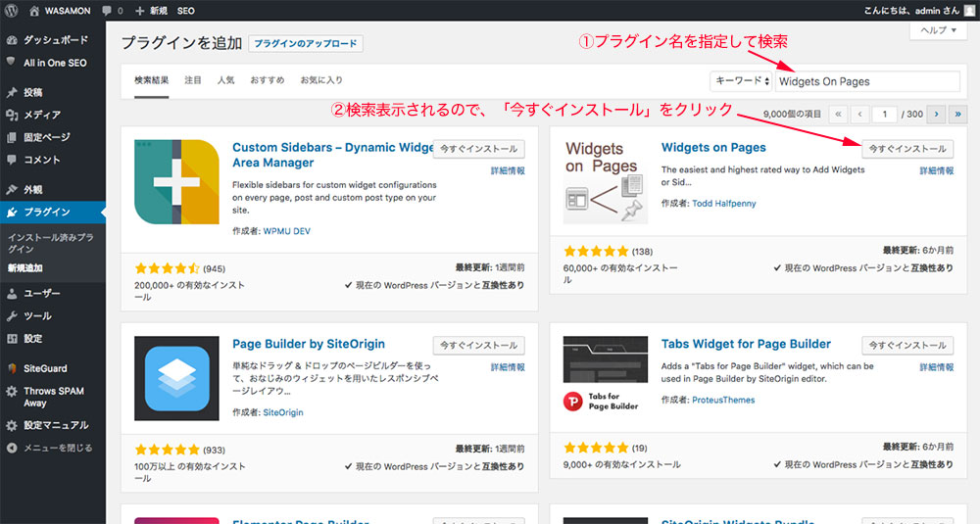The width and height of the screenshot is (980, 524).
Task: Open Page Builder by SiteOrigin title link
Action: coord(308,344)
